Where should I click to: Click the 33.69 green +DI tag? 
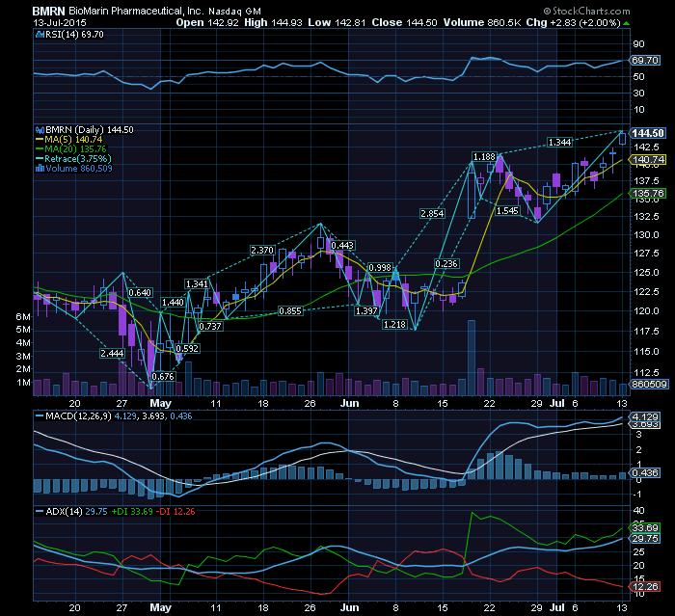tap(644, 527)
